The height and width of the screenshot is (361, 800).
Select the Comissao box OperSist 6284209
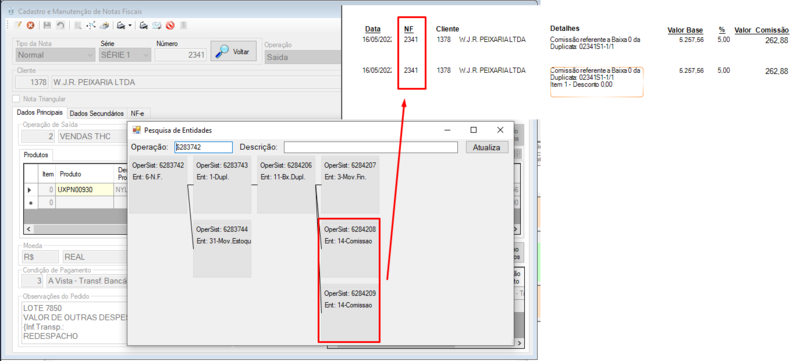click(350, 313)
